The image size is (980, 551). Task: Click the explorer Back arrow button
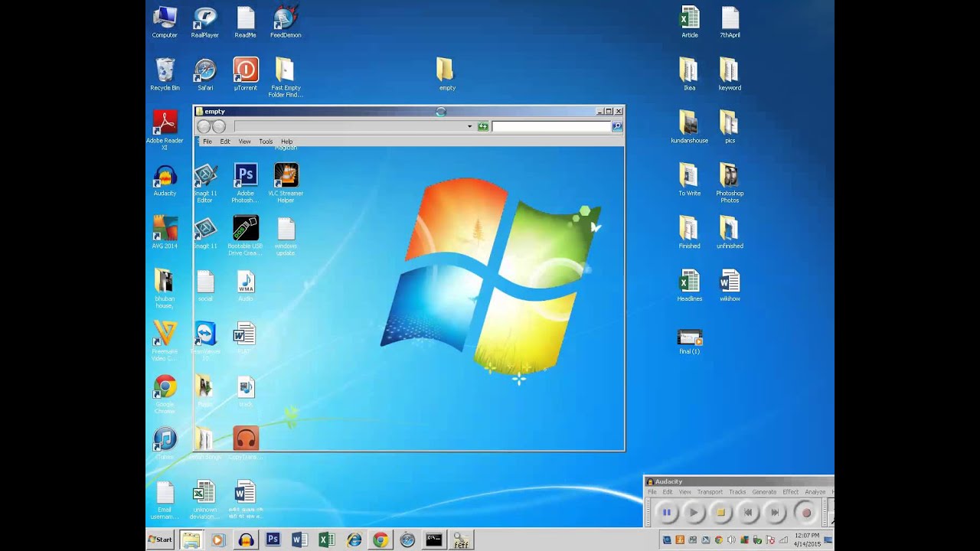[204, 126]
